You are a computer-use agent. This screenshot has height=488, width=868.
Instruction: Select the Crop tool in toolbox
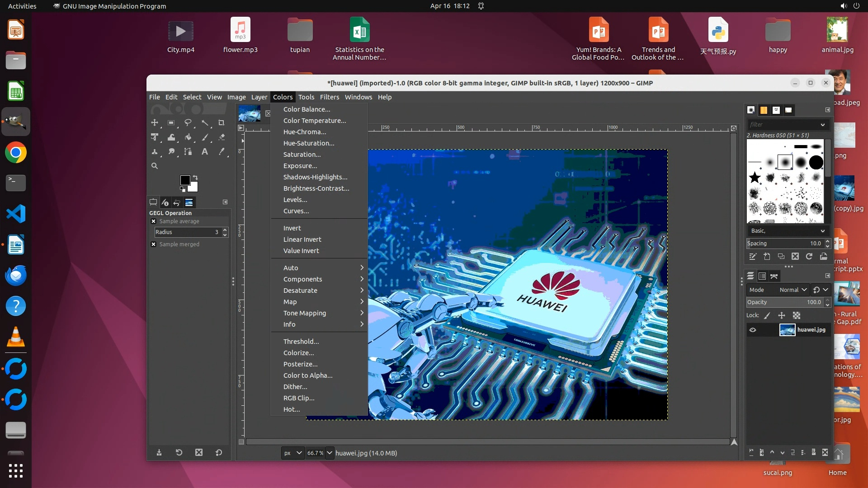221,123
